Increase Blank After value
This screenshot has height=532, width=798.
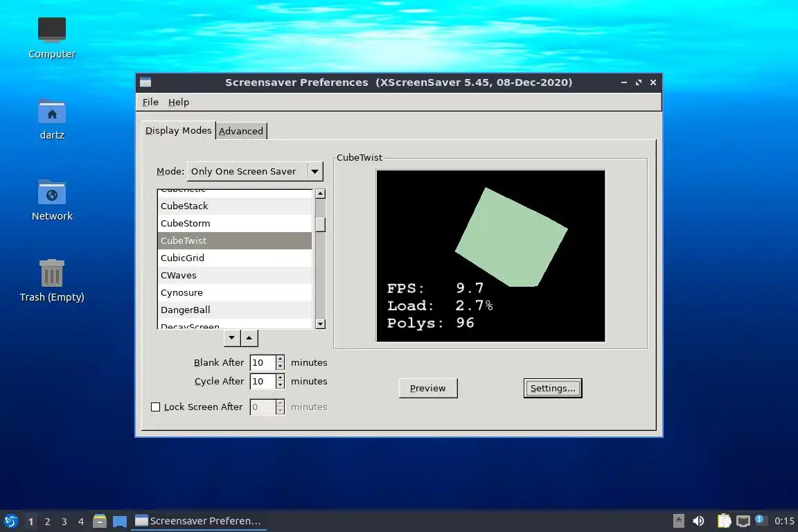click(x=280, y=359)
